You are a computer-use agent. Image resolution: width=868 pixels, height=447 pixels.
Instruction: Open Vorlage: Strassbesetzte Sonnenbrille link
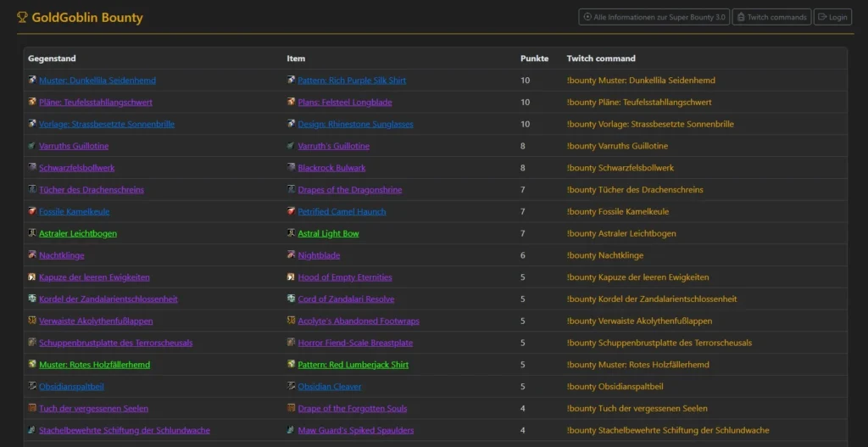(x=107, y=124)
